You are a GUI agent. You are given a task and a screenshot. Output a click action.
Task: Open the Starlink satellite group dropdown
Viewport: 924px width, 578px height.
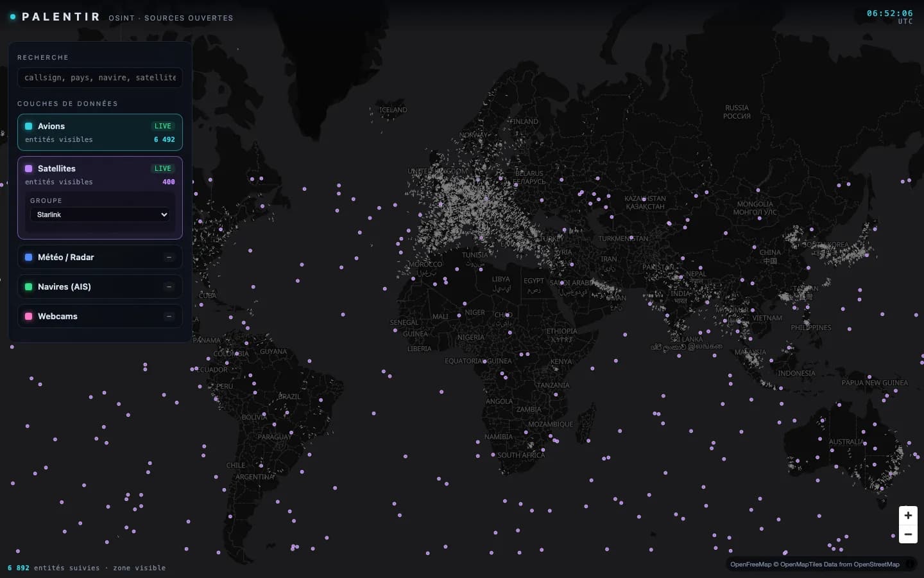pos(100,215)
